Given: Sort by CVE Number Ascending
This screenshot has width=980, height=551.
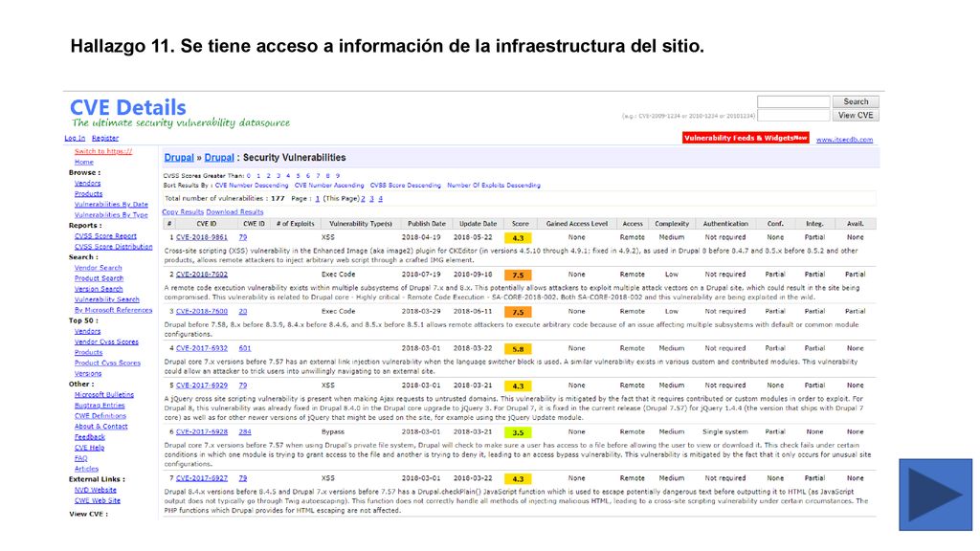Looking at the screenshot, I should [x=329, y=186].
